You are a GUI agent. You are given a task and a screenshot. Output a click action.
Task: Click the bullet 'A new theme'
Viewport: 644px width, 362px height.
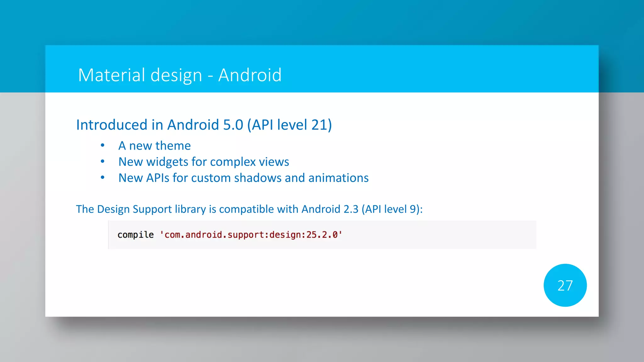[x=154, y=146]
